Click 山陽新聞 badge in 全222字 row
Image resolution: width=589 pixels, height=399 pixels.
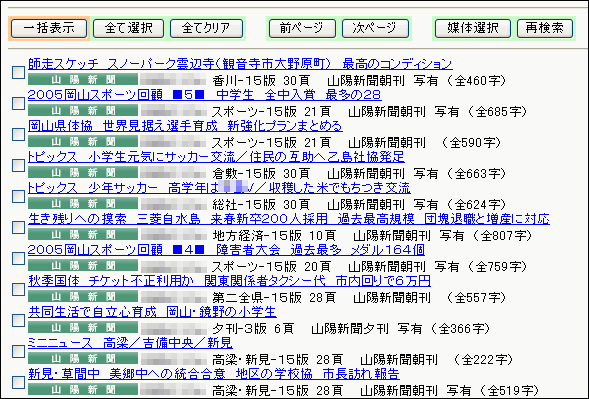(83, 358)
